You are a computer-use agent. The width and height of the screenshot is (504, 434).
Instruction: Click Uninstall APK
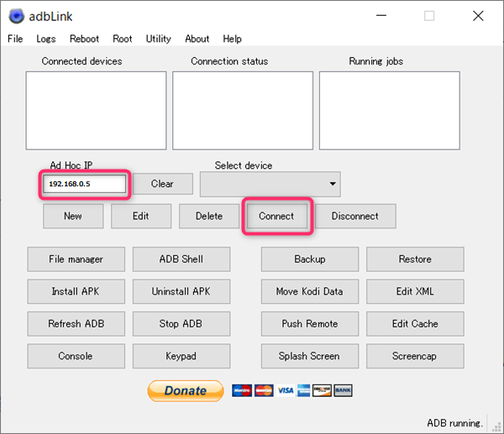(181, 291)
